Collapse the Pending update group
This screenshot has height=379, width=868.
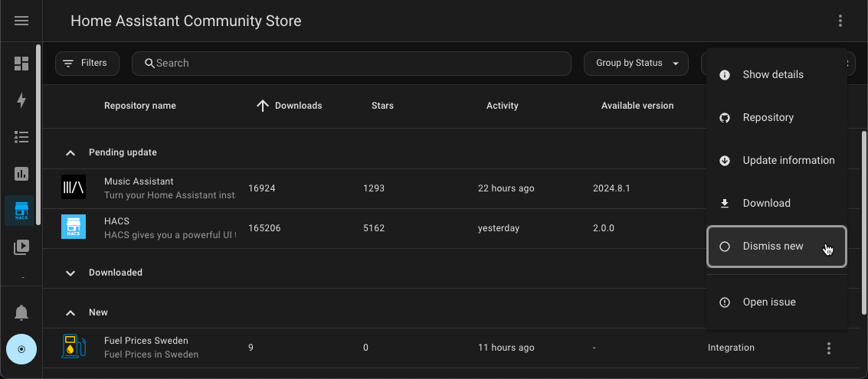click(70, 152)
